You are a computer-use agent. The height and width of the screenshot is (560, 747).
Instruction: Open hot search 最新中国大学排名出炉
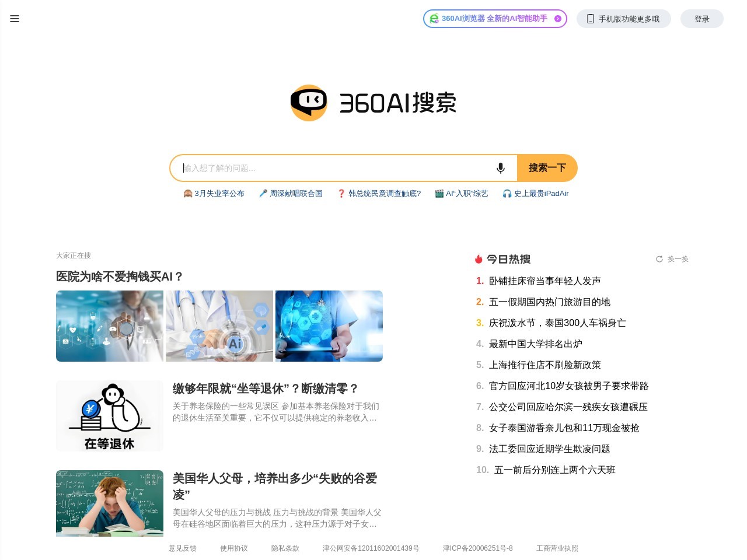535,344
